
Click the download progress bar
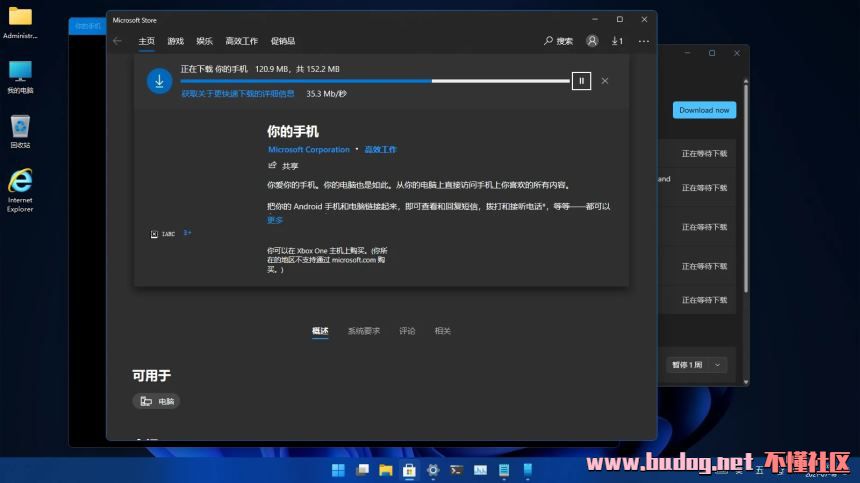pos(375,81)
